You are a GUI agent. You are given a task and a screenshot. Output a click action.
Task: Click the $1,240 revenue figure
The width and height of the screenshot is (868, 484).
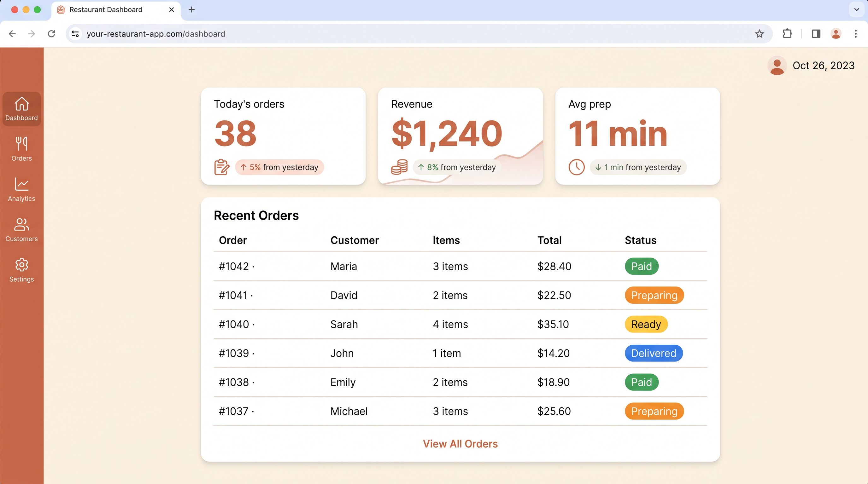447,134
